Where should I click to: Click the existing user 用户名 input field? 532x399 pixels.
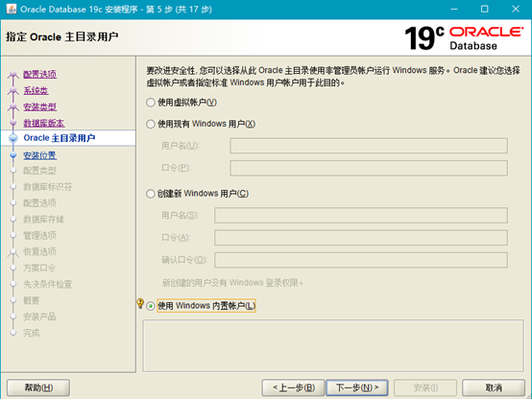click(369, 146)
